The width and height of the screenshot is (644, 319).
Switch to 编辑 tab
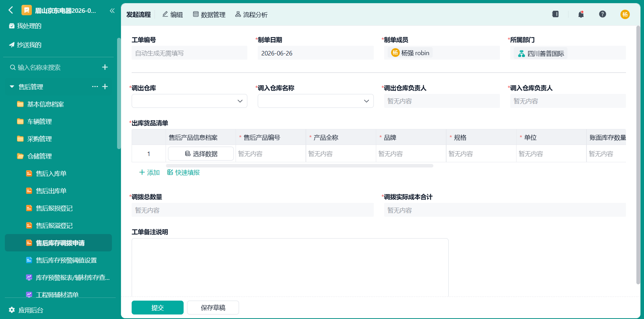click(173, 15)
